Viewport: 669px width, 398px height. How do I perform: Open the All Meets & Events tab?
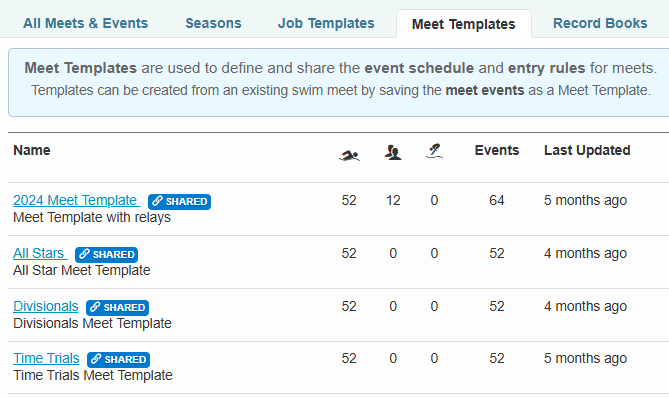point(85,23)
